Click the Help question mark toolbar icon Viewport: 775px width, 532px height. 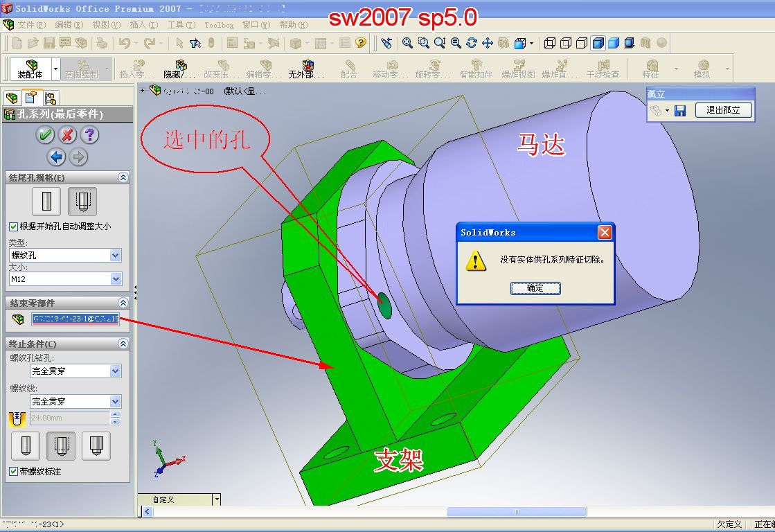[361, 43]
